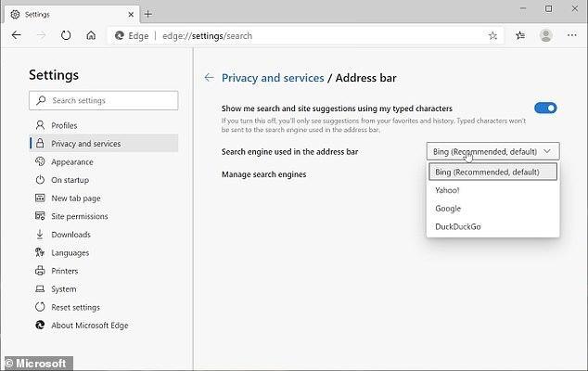Open the user profile avatar
This screenshot has height=371, width=588.
545,35
